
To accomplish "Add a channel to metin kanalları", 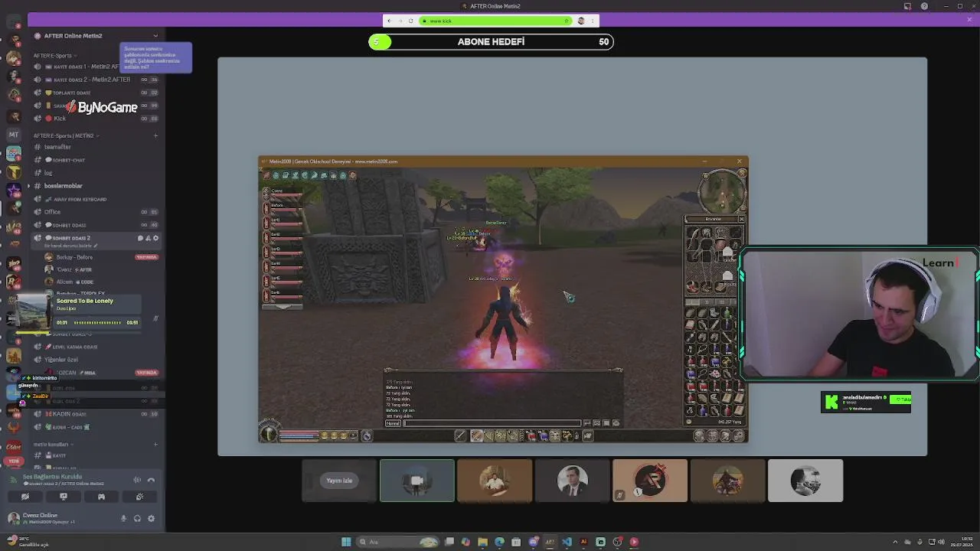I will (x=155, y=444).
